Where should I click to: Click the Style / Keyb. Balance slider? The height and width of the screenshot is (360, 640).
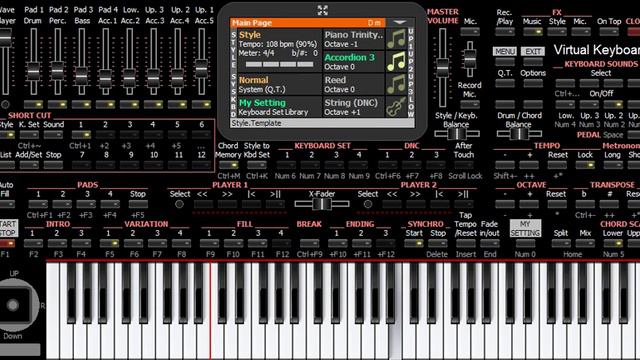pos(456,133)
